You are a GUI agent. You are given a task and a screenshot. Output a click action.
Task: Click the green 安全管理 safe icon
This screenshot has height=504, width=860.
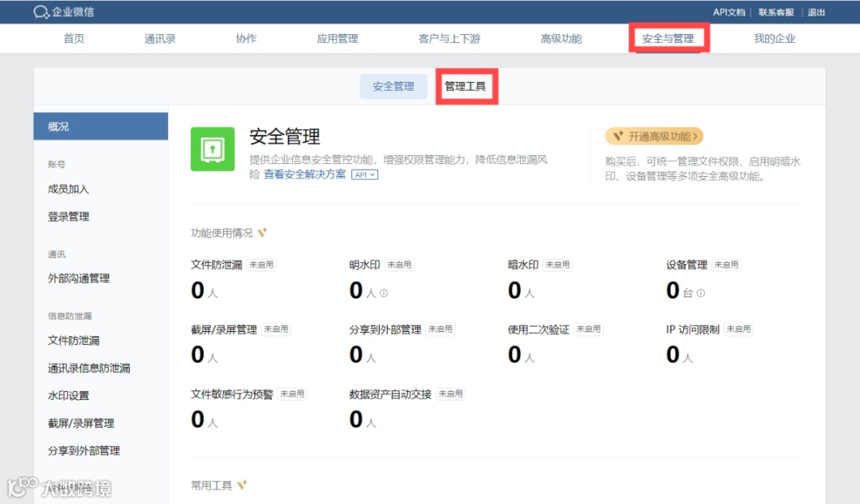pos(213,149)
